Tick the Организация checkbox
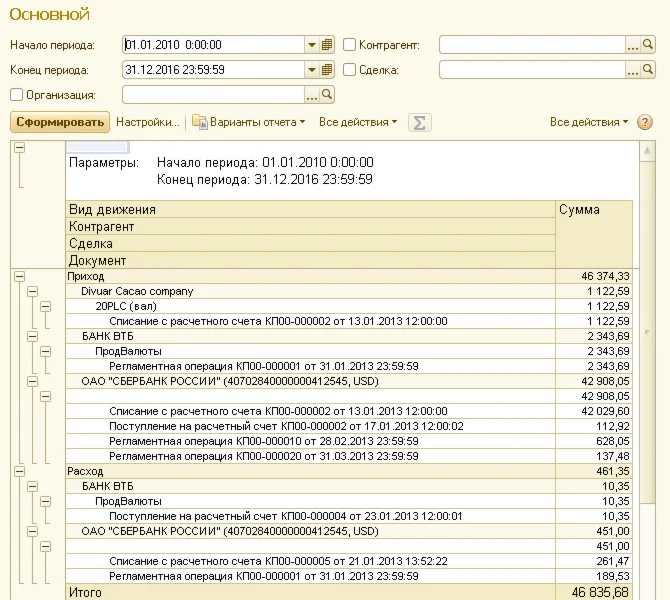Screen dimensions: 670x600 coord(16,95)
